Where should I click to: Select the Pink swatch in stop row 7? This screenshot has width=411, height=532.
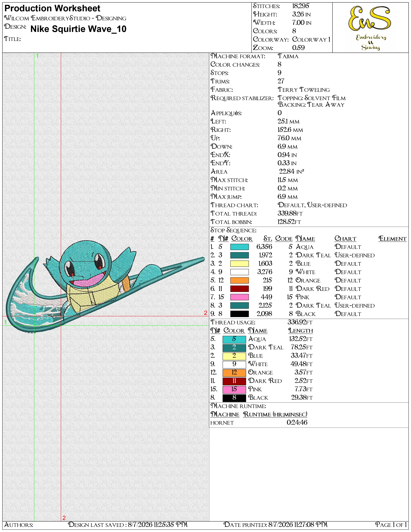[239, 297]
